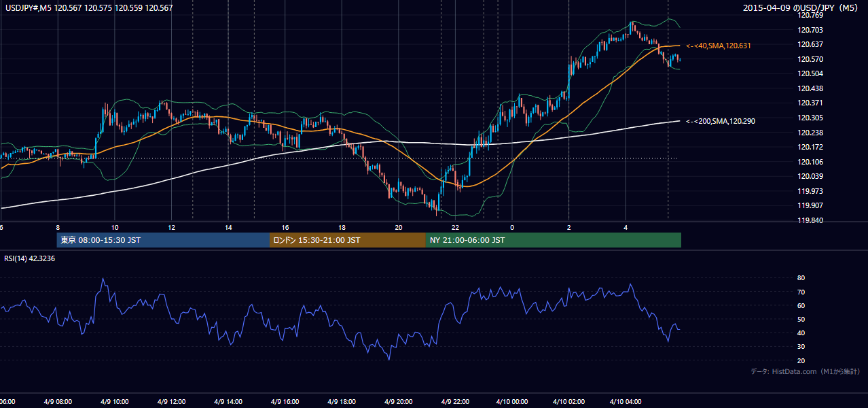Click the 4/9 10:00 date label
Viewport: 868px width, 408px height.
[114, 401]
